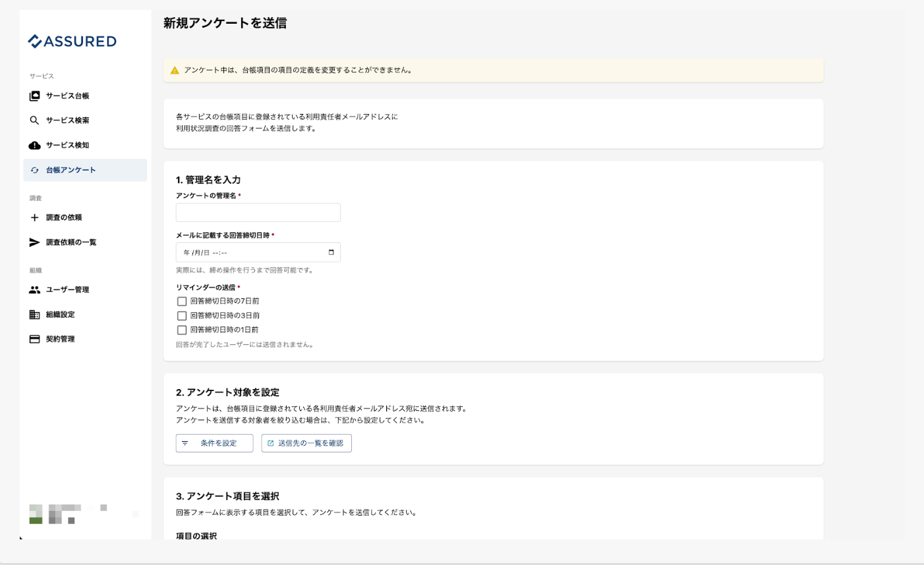
Task: Go to 契約管理 section
Action: tap(85, 339)
